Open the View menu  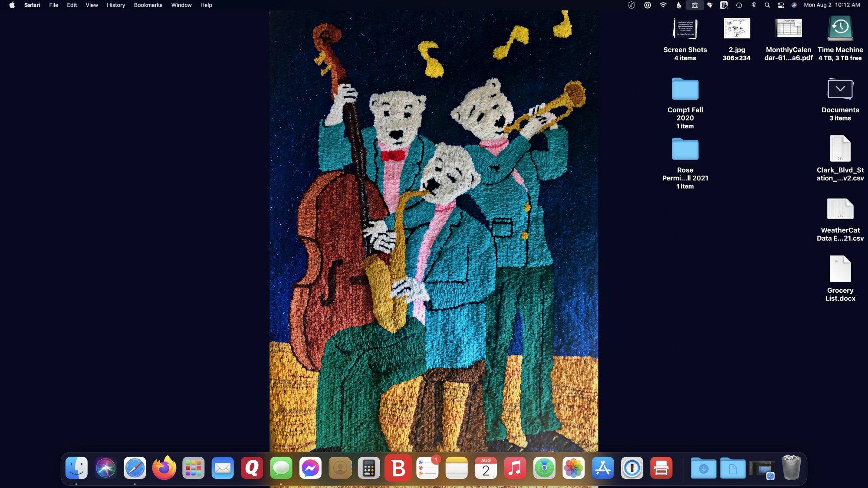click(92, 5)
